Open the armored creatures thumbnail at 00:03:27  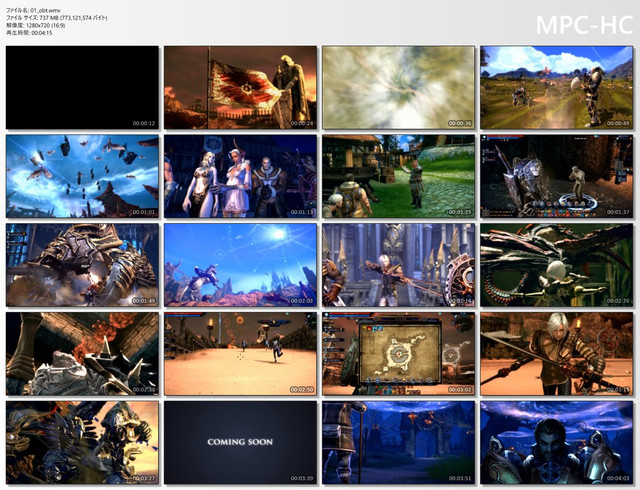click(82, 442)
